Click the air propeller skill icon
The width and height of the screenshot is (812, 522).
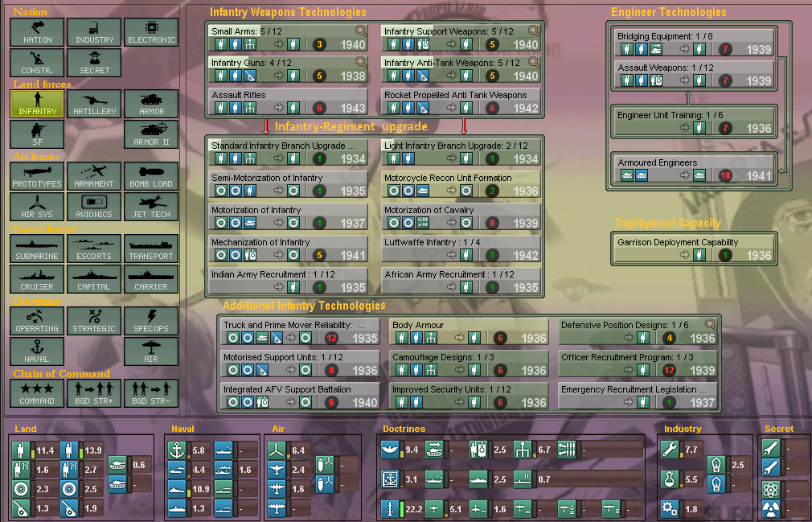click(277, 450)
